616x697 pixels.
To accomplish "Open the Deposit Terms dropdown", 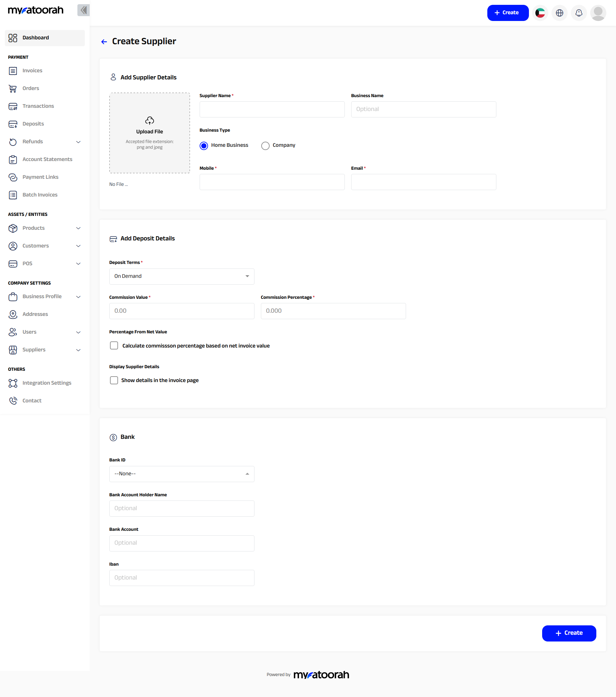I will [x=182, y=276].
